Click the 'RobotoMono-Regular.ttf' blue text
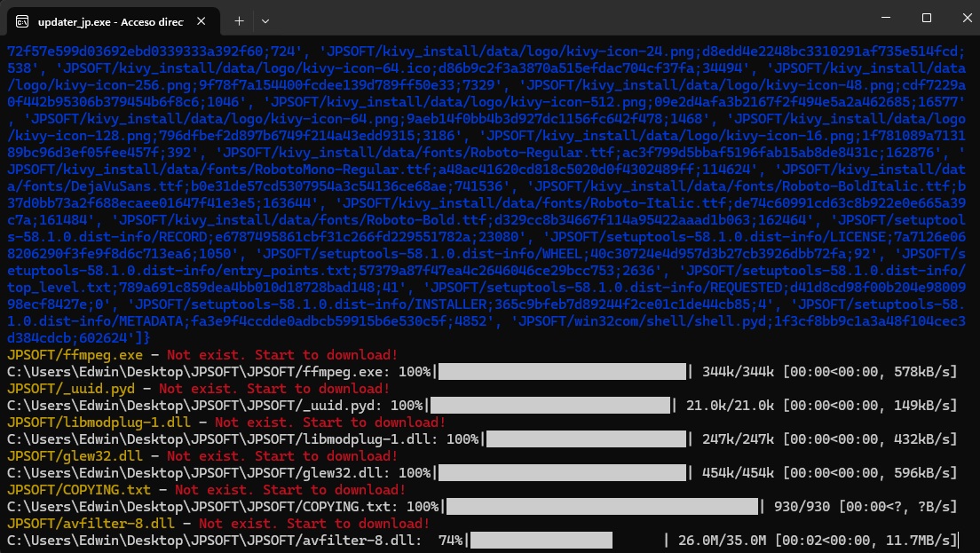The height and width of the screenshot is (553, 980). (344, 170)
